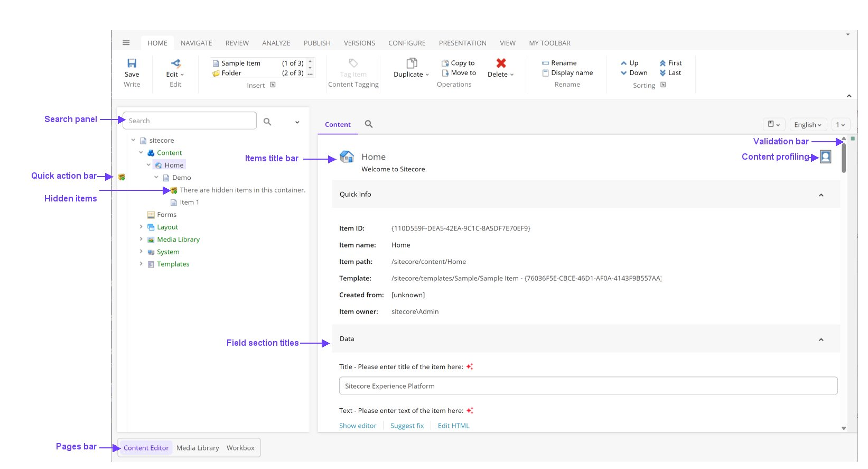This screenshot has height=469, width=868.
Task: Click Rename in the ribbon
Action: (559, 63)
